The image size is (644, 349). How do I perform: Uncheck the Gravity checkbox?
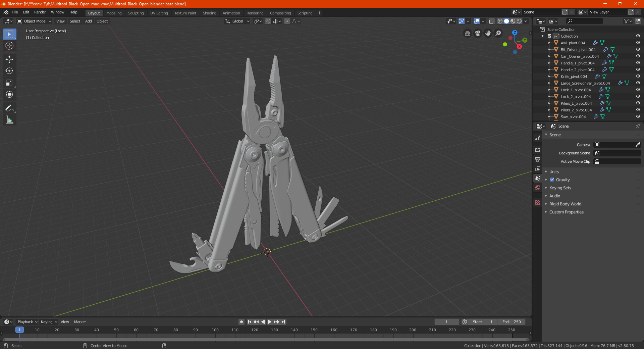click(552, 180)
